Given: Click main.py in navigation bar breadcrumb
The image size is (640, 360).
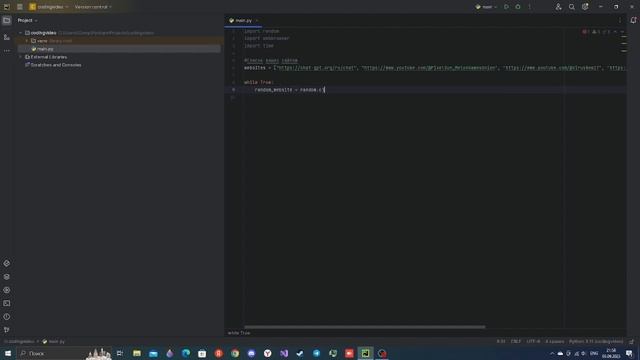Looking at the screenshot, I should coord(54,342).
